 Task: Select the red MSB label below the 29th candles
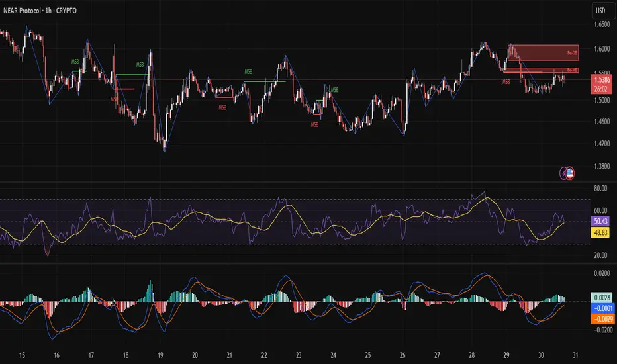coord(506,82)
